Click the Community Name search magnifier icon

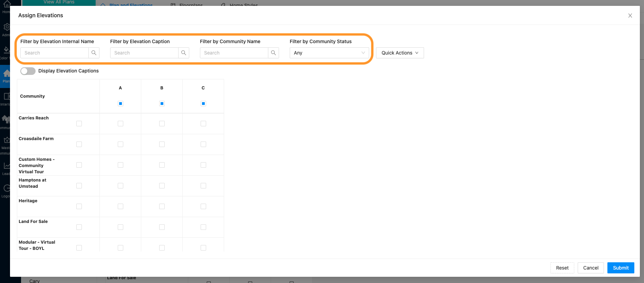(273, 53)
